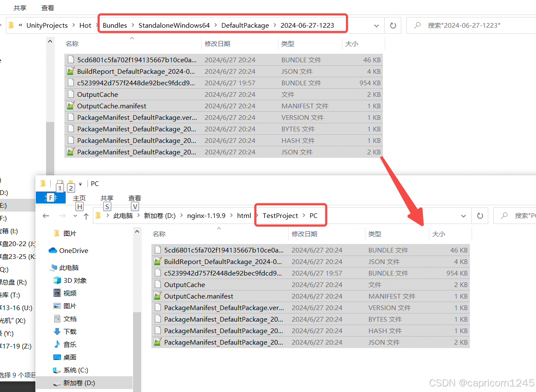Select the PackageManifest HASH file in the PC window

pyautogui.click(x=310, y=331)
